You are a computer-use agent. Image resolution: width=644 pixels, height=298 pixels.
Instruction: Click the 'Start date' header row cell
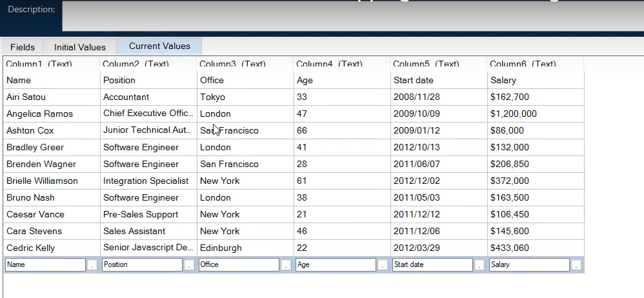(x=439, y=80)
